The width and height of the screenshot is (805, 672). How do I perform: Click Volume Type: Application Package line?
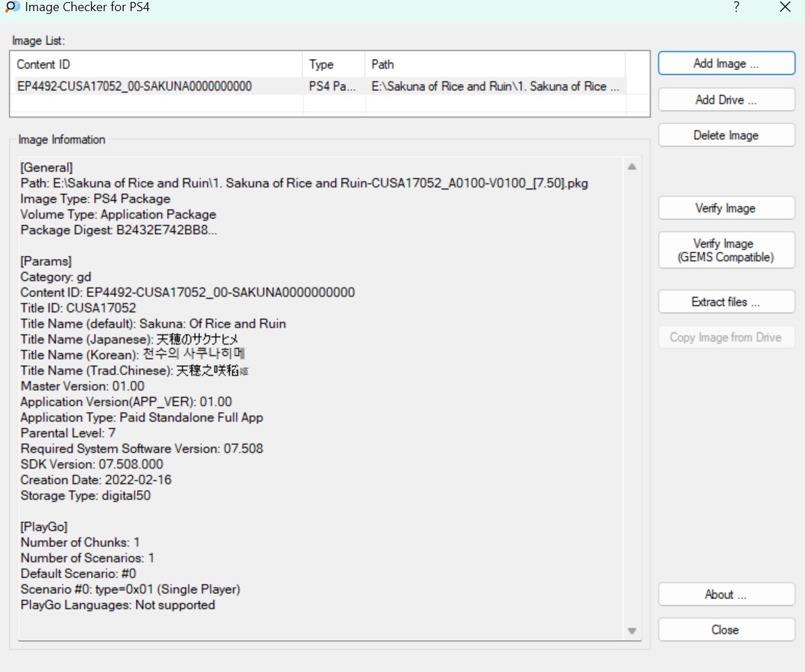pos(119,215)
